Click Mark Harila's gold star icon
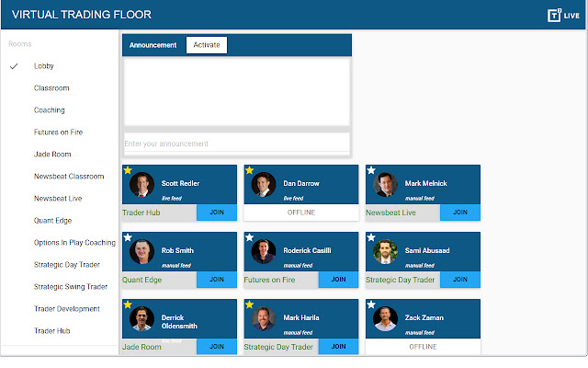This screenshot has width=588, height=368. (250, 305)
